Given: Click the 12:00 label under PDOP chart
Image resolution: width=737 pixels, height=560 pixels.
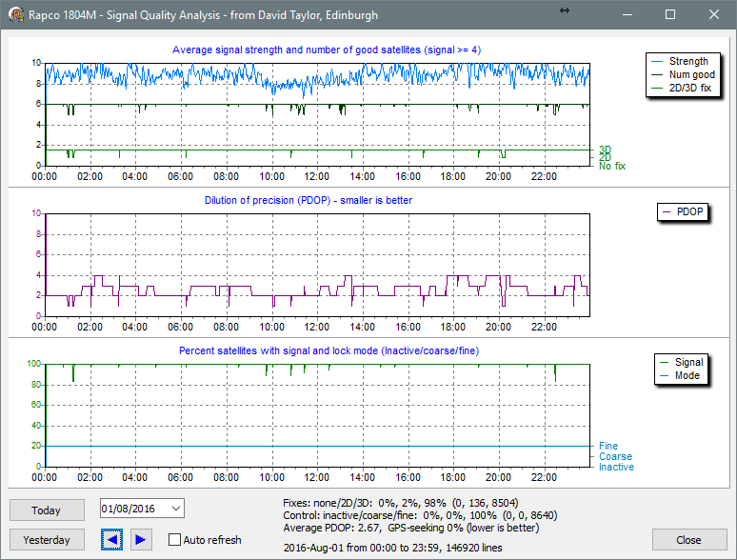Looking at the screenshot, I should click(317, 327).
